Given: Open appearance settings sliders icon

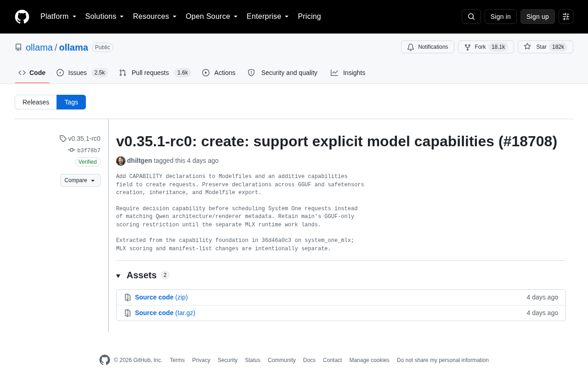Looking at the screenshot, I should tap(566, 17).
